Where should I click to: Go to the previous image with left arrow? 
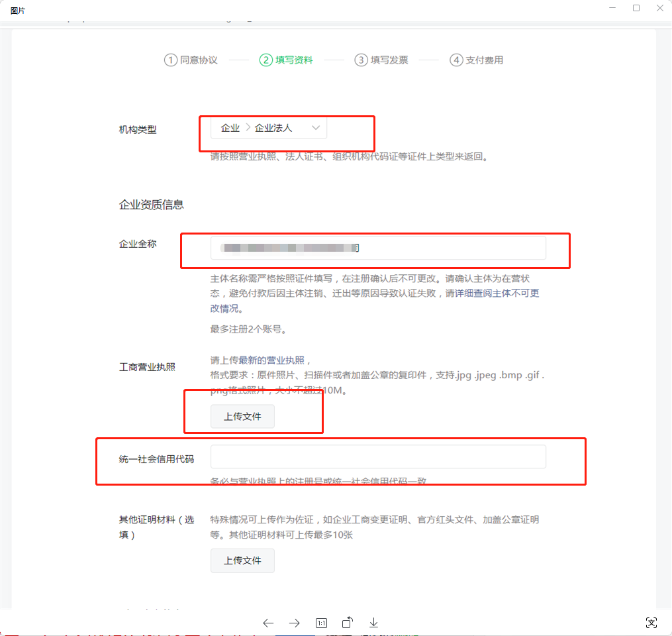pos(268,623)
